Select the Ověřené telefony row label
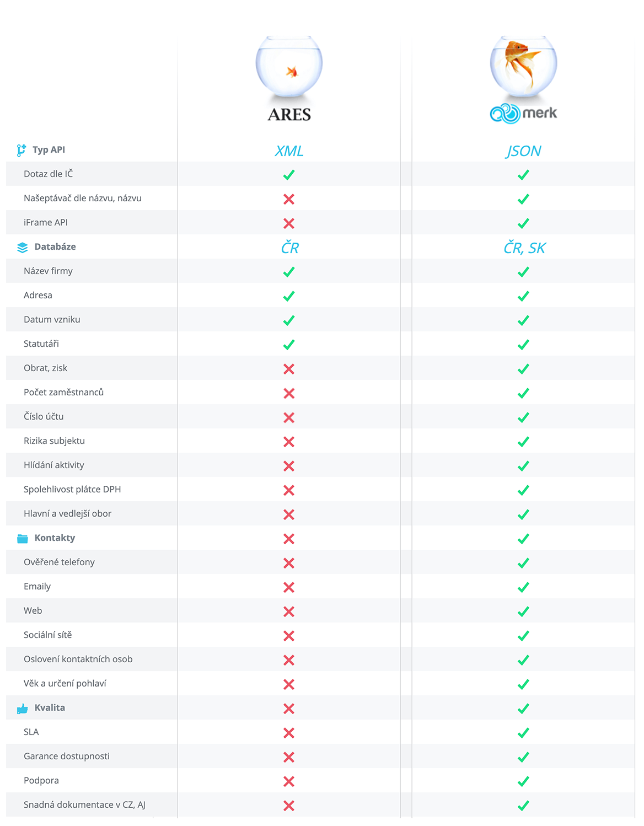This screenshot has height=826, width=644. pyautogui.click(x=59, y=562)
